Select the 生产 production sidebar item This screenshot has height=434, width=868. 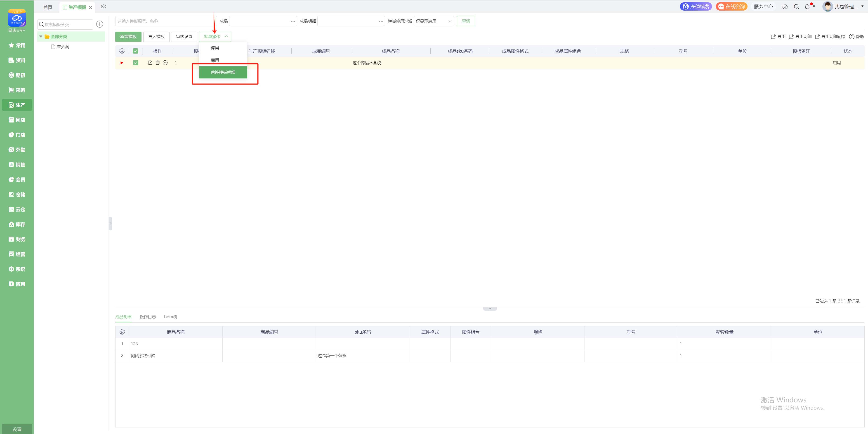[x=17, y=105]
